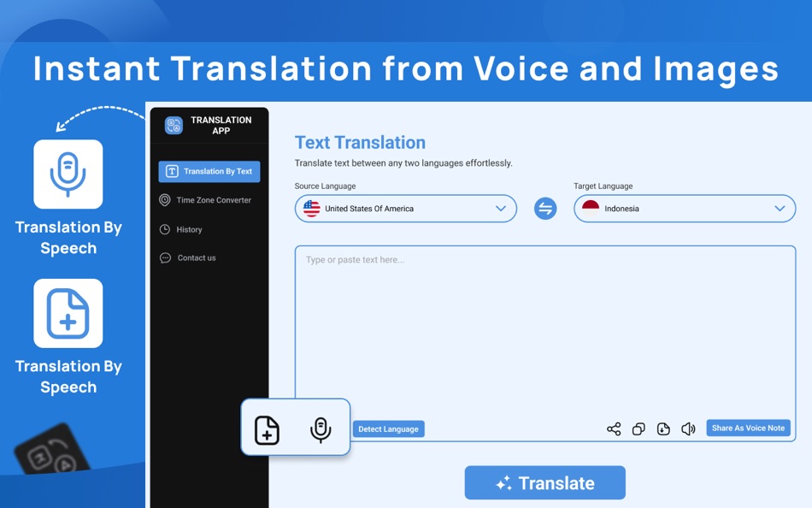Click the United States flag icon
The height and width of the screenshot is (508, 812).
(312, 209)
